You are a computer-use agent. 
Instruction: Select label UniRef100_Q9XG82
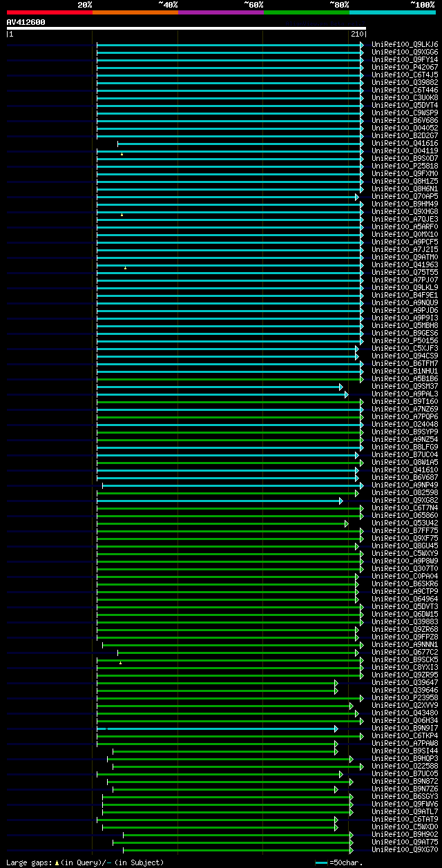405,500
